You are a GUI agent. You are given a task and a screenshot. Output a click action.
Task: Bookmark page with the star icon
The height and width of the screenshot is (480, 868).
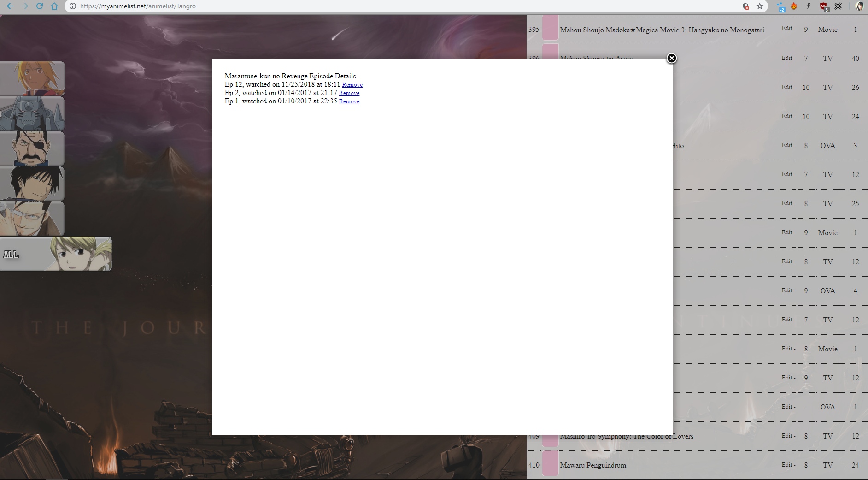click(x=760, y=6)
